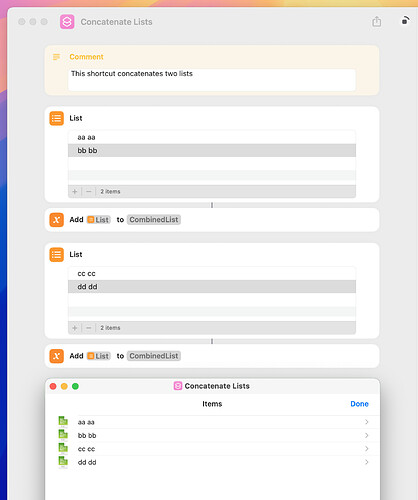The image size is (418, 500).
Task: Click the second List action's orange icon
Action: click(57, 255)
